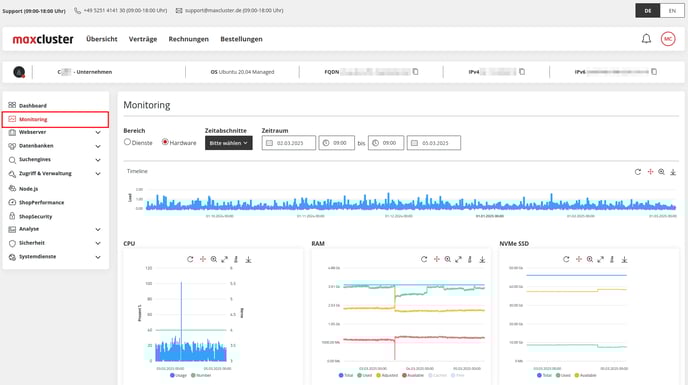Copy the FQDN to clipboard
688x385 pixels.
415,72
